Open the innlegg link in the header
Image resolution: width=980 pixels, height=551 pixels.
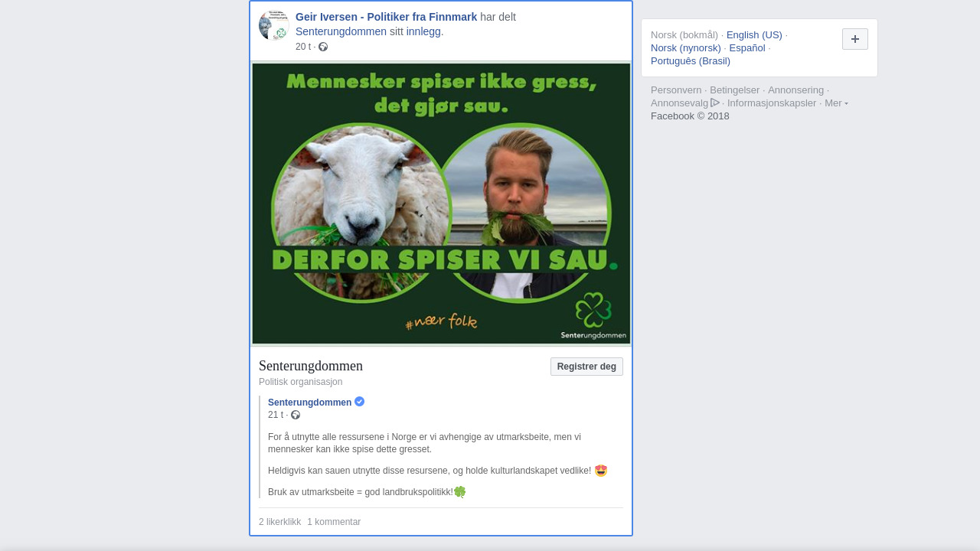tap(423, 31)
